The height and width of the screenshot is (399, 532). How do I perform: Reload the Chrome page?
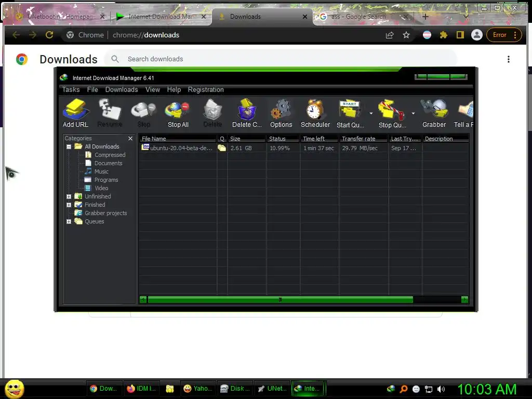point(49,35)
